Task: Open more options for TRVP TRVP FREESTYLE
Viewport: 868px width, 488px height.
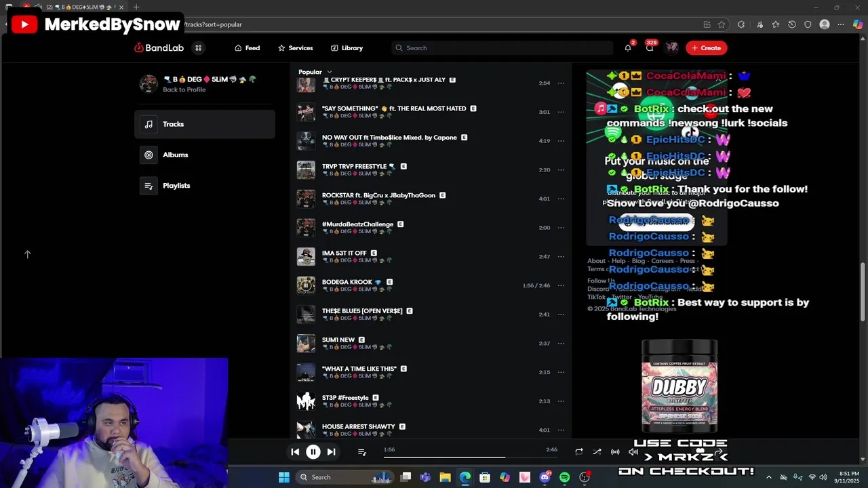Action: [x=561, y=170]
